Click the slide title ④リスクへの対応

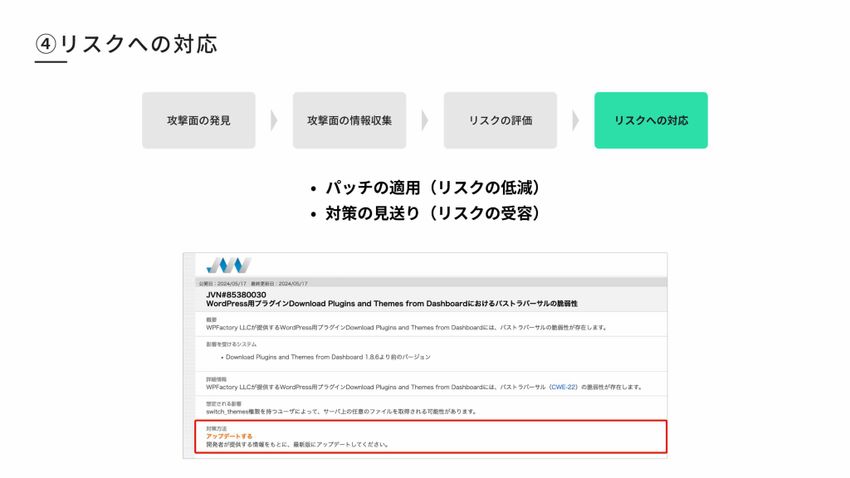(x=126, y=44)
